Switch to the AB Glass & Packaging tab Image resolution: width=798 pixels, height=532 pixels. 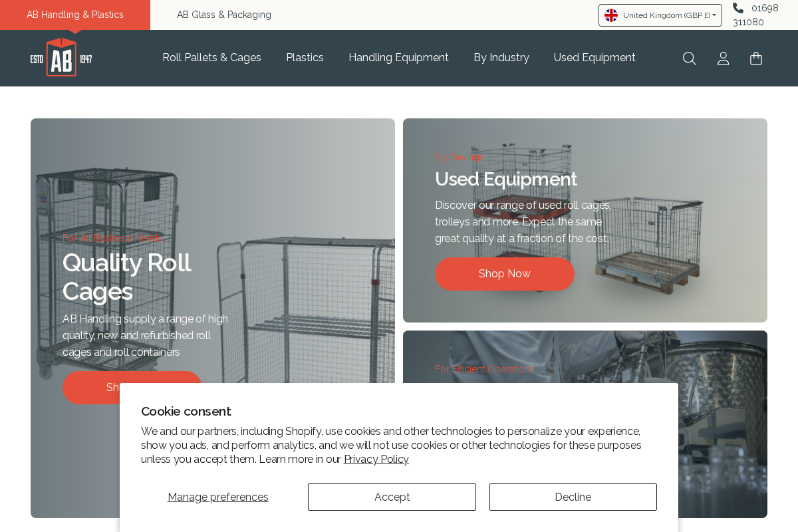tap(223, 14)
